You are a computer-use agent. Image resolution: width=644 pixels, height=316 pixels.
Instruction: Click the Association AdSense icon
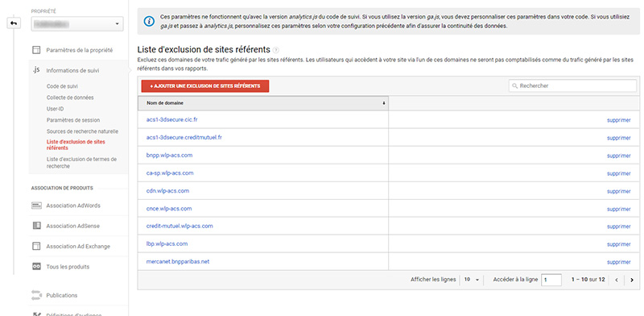36,226
